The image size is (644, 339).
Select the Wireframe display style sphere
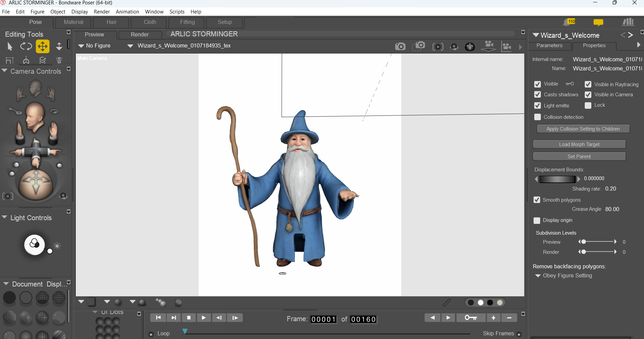pos(42,298)
